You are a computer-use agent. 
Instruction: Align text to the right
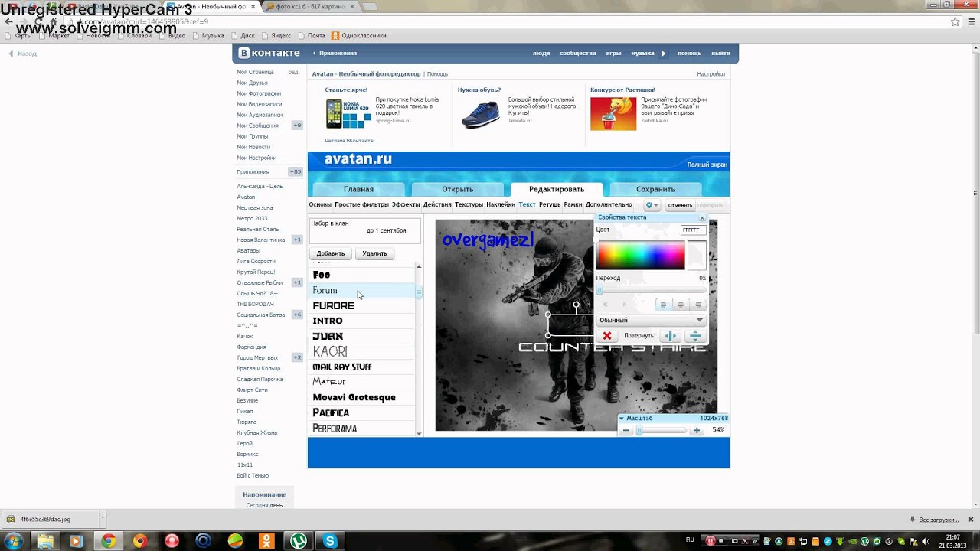(x=697, y=305)
